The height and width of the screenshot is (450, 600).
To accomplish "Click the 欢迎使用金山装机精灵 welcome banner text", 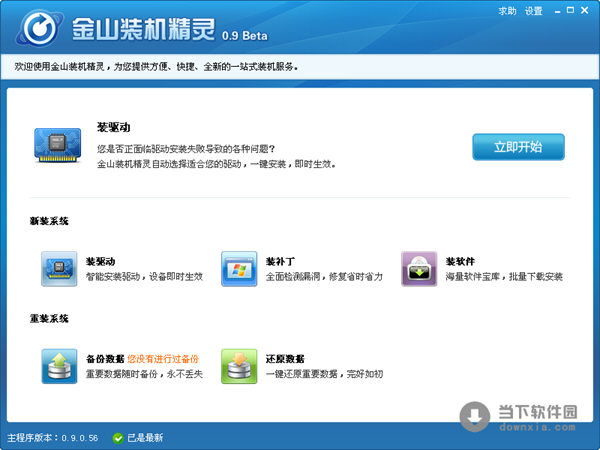I will click(x=156, y=67).
